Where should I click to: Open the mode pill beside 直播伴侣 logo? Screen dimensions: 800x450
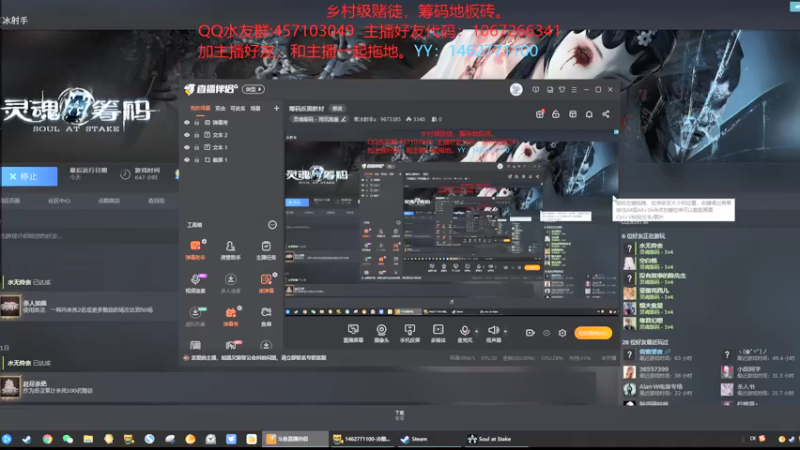coord(253,89)
